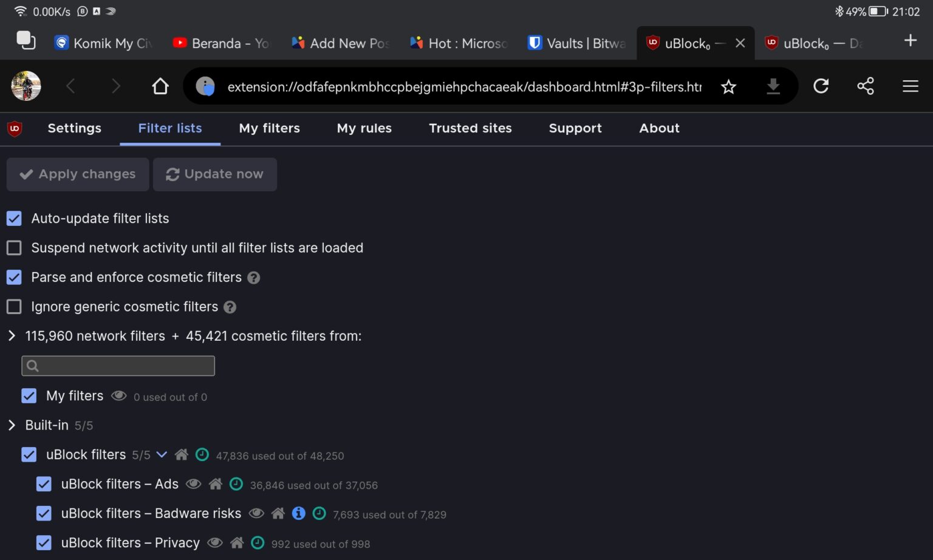Click the profile avatar picture
Viewport: 933px width, 560px height.
[x=26, y=86]
